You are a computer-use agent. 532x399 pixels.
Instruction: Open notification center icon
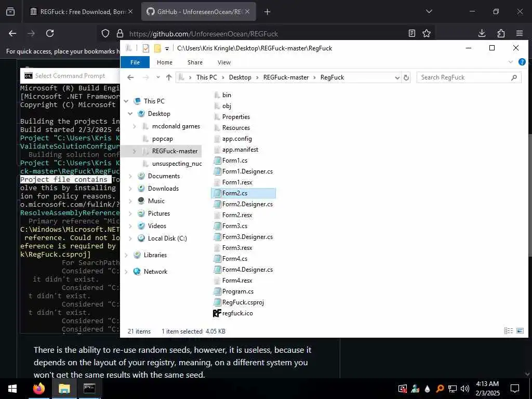pos(515,389)
